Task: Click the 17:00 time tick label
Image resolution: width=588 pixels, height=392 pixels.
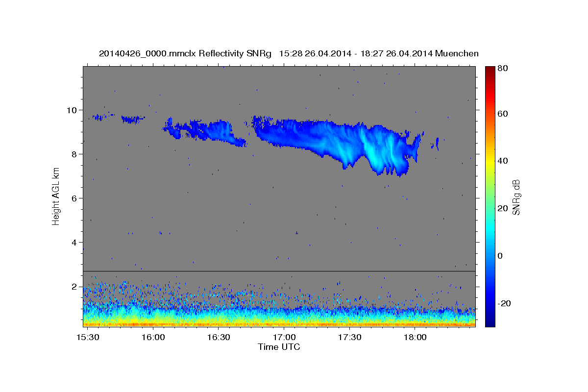Action: (284, 338)
